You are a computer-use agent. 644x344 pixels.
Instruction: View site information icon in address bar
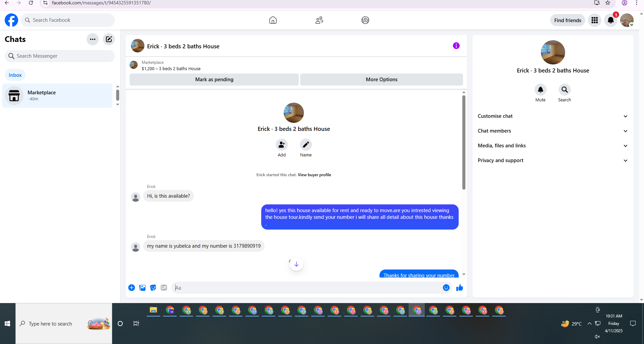(45, 3)
